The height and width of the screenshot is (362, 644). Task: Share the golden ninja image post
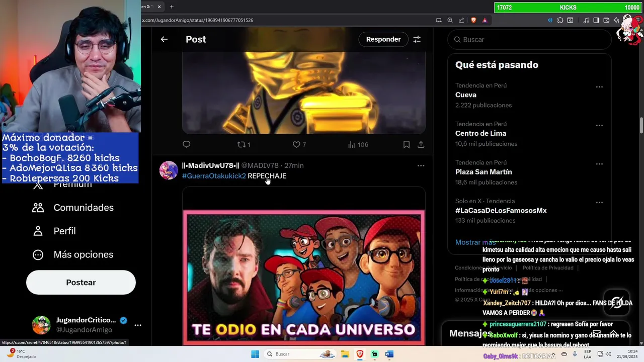click(421, 144)
